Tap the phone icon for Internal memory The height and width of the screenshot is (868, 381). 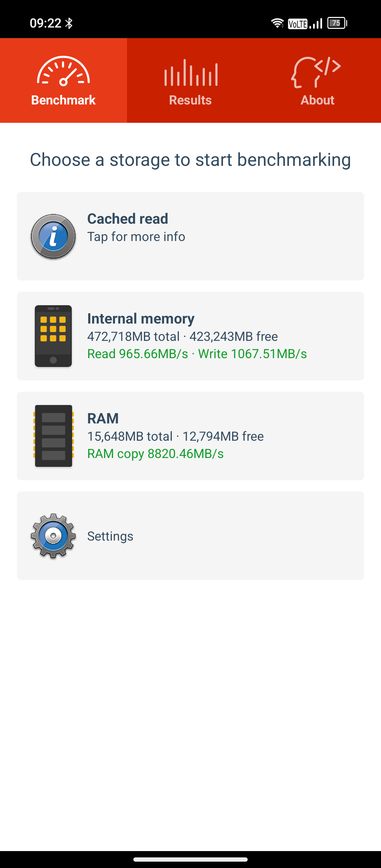pos(53,336)
